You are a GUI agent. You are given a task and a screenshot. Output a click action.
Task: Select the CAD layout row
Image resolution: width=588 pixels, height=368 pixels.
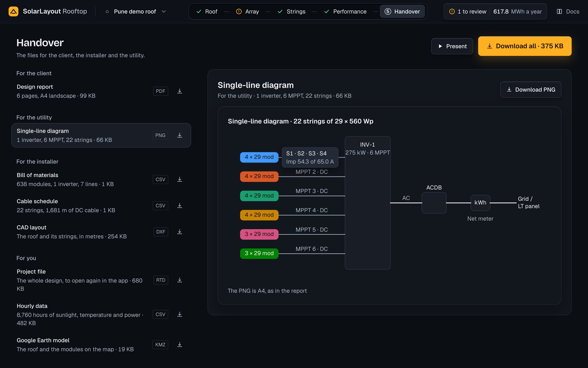(101, 232)
